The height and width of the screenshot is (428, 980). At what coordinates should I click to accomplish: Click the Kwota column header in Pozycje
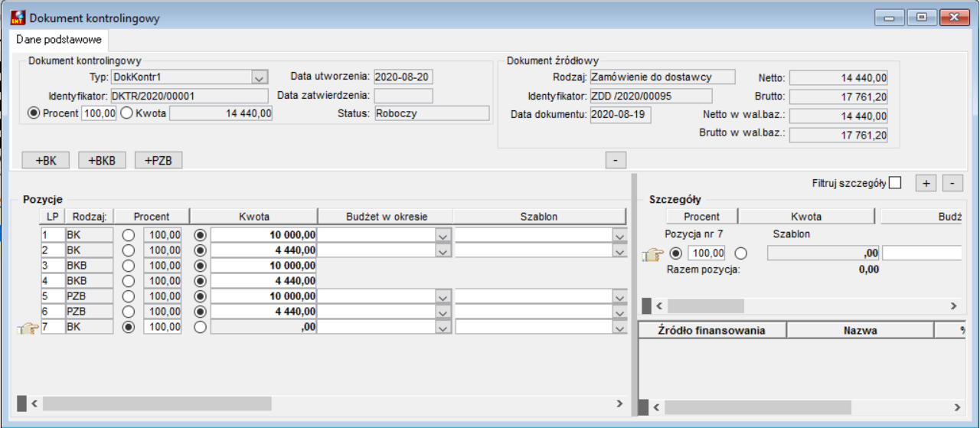pyautogui.click(x=253, y=217)
